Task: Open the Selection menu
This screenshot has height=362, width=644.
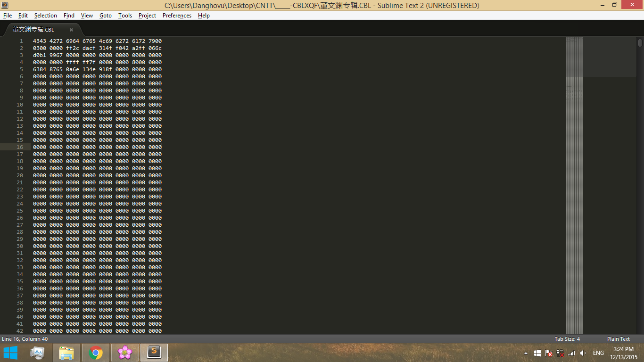Action: click(45, 16)
